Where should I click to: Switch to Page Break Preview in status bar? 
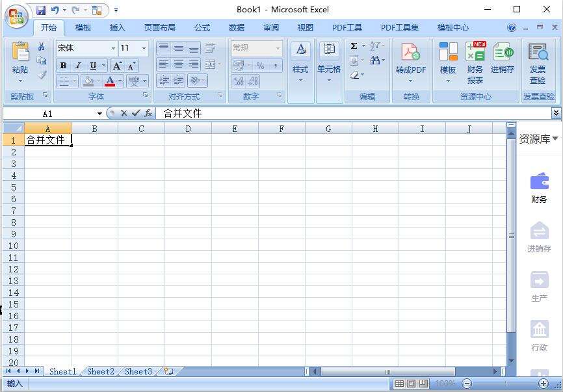424,384
